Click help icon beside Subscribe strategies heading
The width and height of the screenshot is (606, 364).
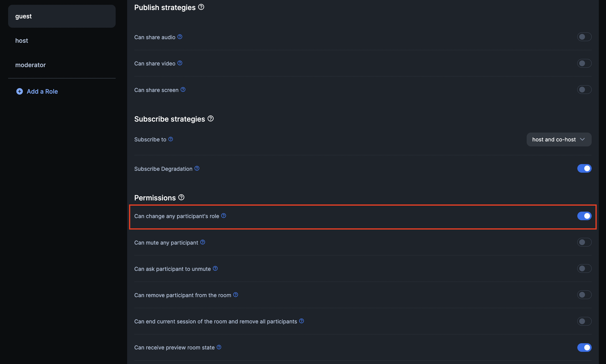(211, 119)
